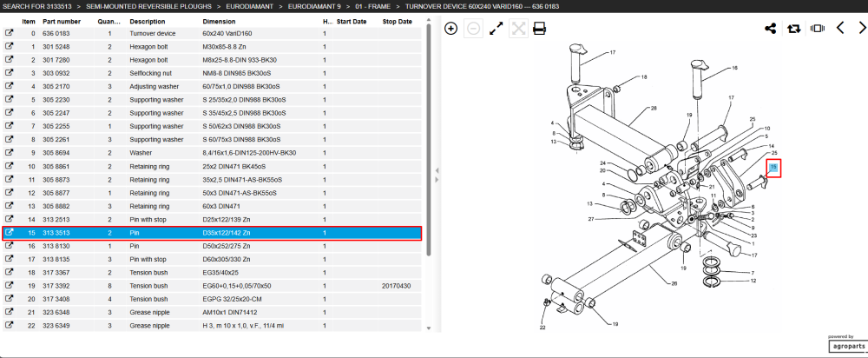Viewport: 868px width, 358px height.
Task: Sort by the Part number column header
Action: (x=62, y=22)
